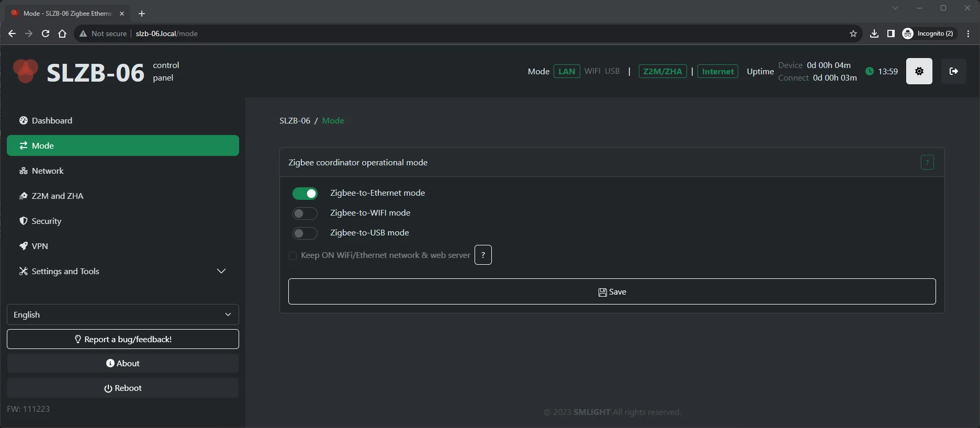Click the logout icon button
The height and width of the screenshot is (428, 980).
[x=953, y=71]
